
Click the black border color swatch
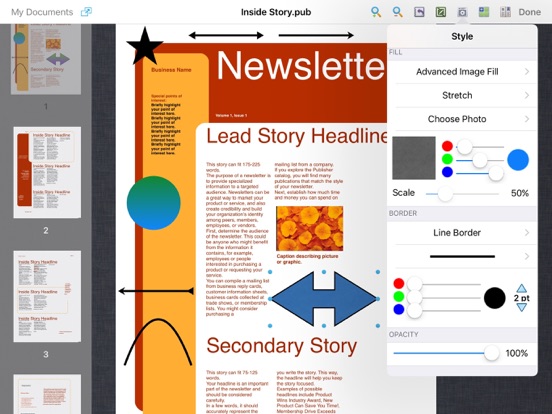[495, 298]
